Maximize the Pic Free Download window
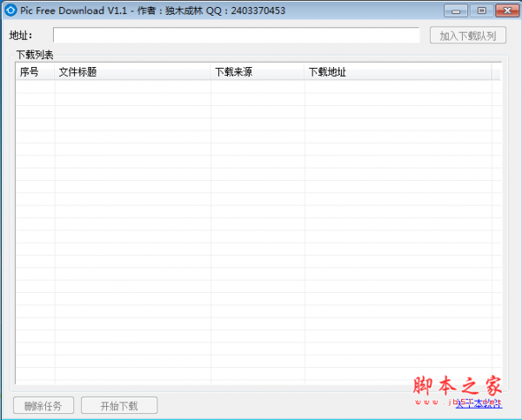 tap(481, 11)
